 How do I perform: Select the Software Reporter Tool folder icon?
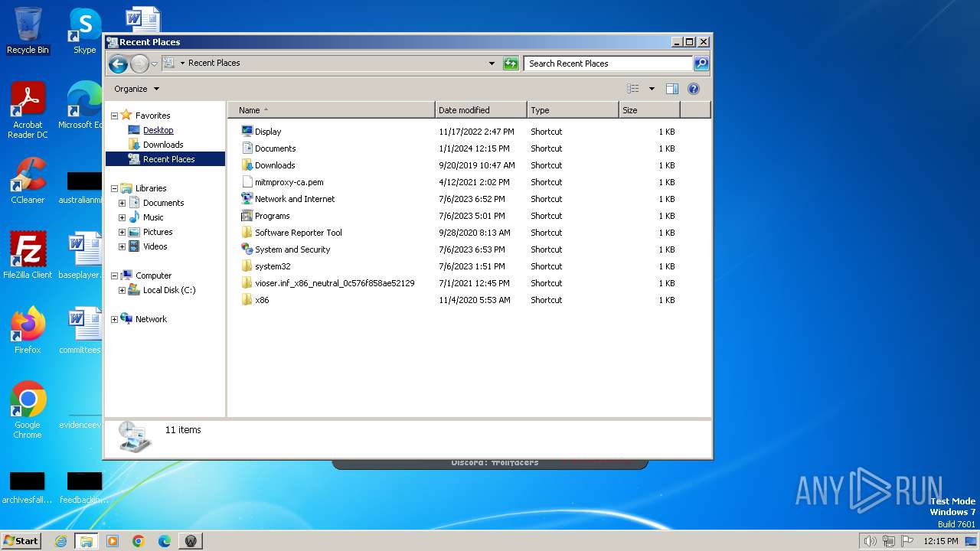pos(247,233)
